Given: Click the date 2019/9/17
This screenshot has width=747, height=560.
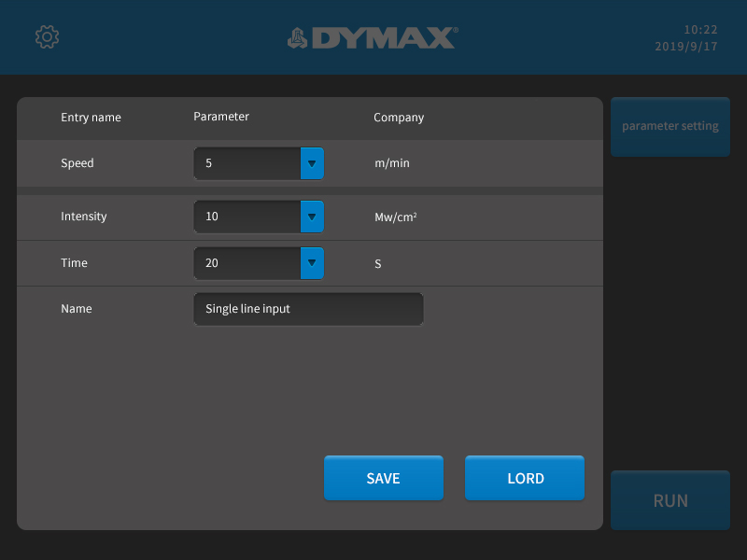Looking at the screenshot, I should [x=686, y=46].
